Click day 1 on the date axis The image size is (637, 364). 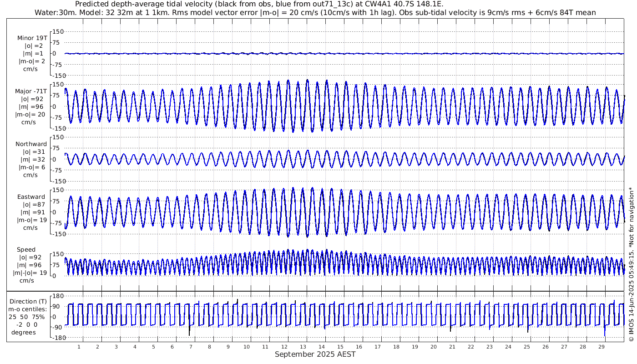tap(79, 347)
